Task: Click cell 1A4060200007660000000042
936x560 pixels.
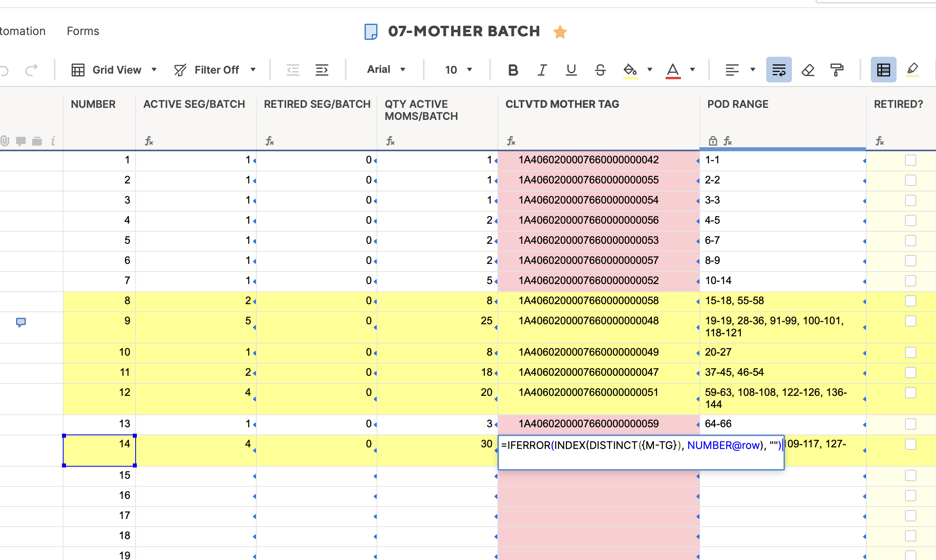Action: pos(599,160)
